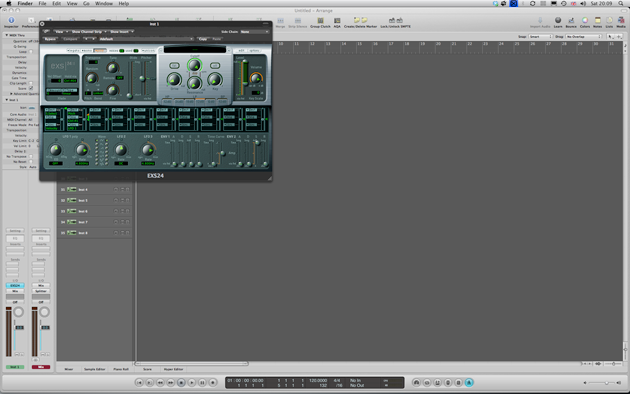630x394 pixels.
Task: Click the Pause transport button
Action: (202, 383)
